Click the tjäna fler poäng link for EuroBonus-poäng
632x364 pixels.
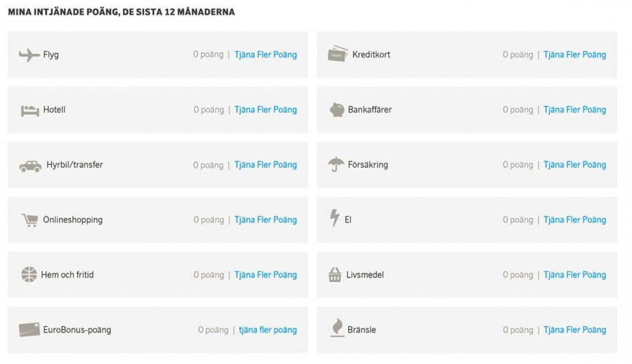[268, 330]
